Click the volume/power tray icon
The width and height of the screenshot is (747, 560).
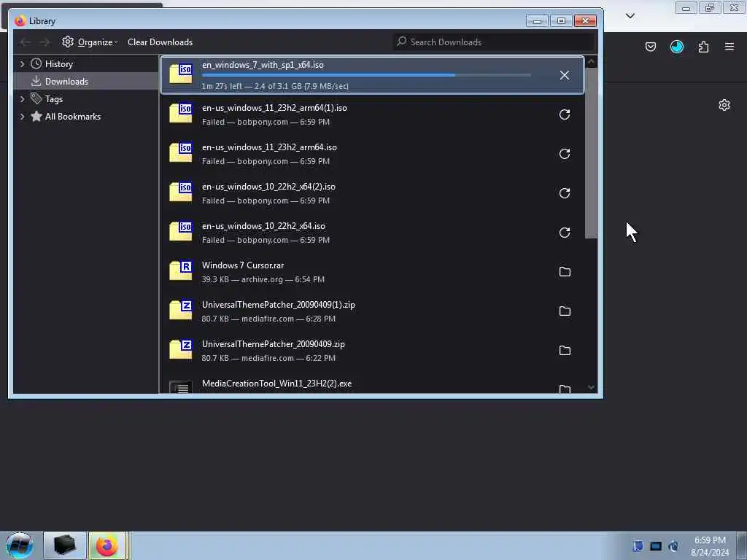point(673,546)
